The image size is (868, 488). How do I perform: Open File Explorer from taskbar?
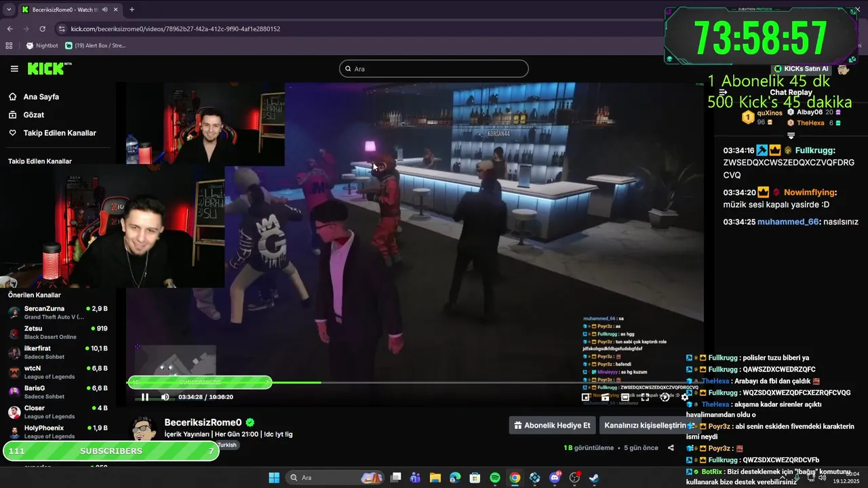coord(435,478)
